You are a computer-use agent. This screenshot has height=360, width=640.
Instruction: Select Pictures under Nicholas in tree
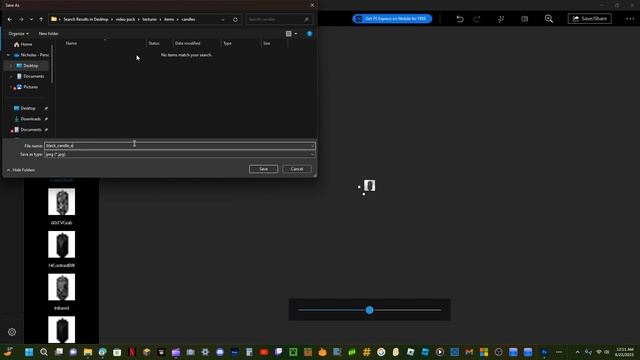tap(27, 87)
